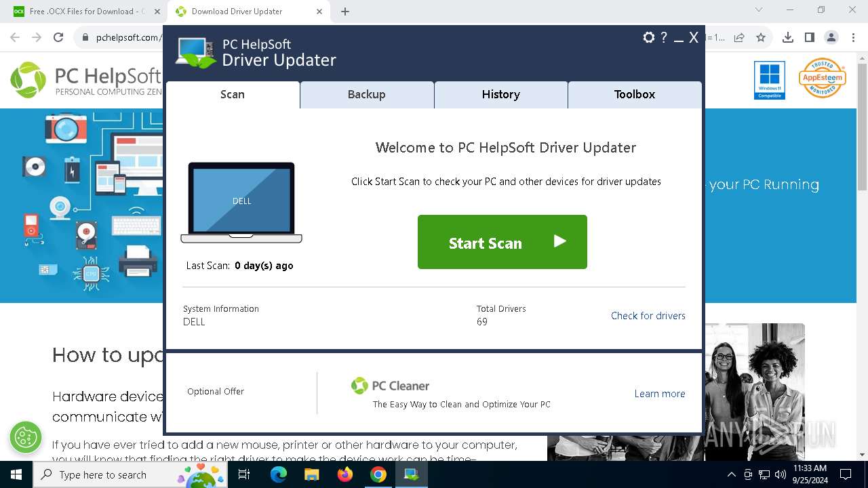Select the Toolbox tab
This screenshot has height=488, width=868.
(635, 95)
